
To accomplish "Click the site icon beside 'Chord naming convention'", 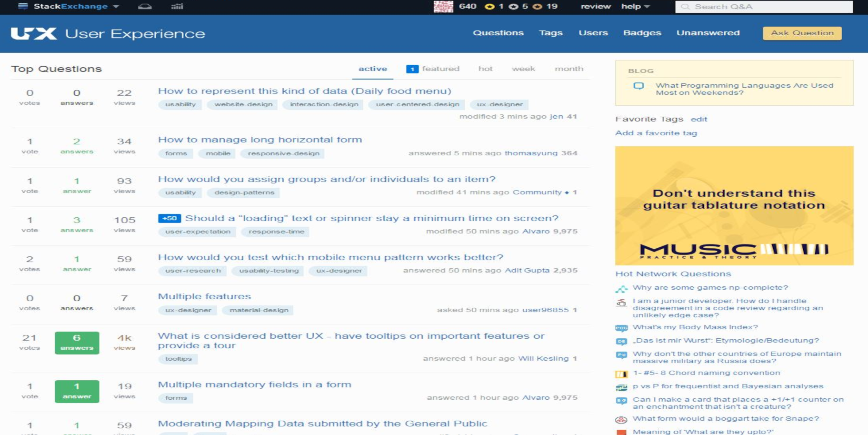I will 621,374.
